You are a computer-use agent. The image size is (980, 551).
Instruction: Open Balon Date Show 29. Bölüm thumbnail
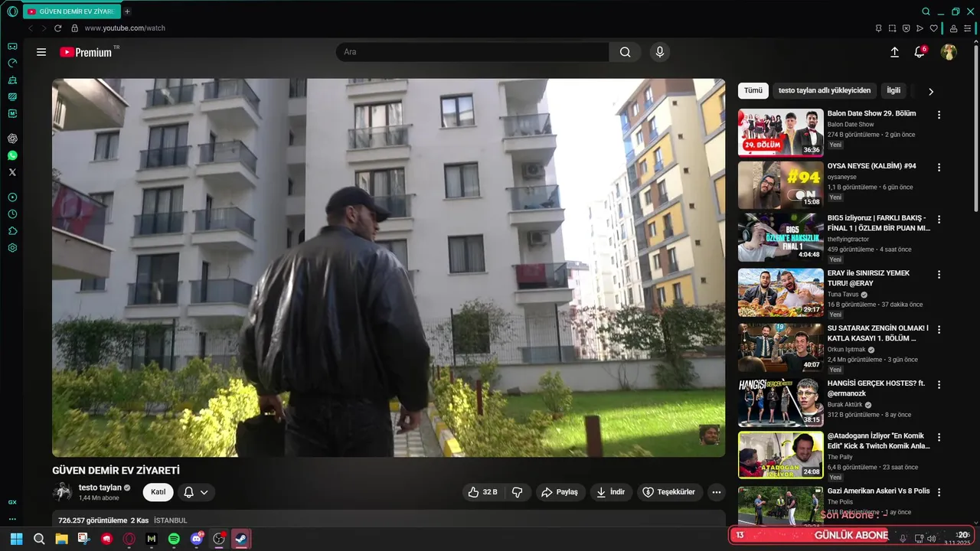pos(781,132)
